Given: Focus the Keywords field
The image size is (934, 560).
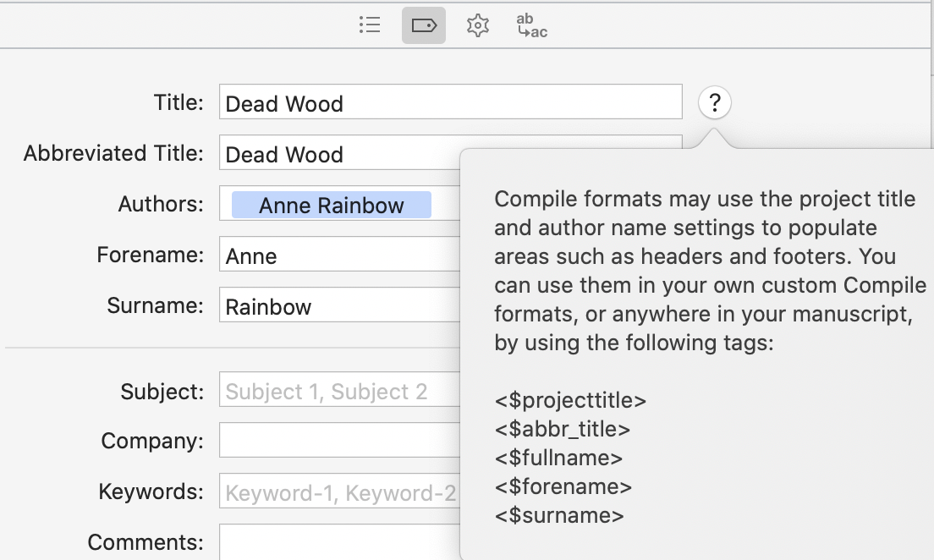Looking at the screenshot, I should point(339,491).
